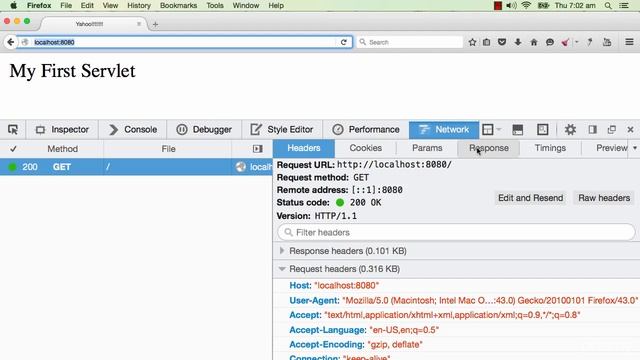
Task: Open the tab overflow dropdown arrow
Action: coord(635,148)
